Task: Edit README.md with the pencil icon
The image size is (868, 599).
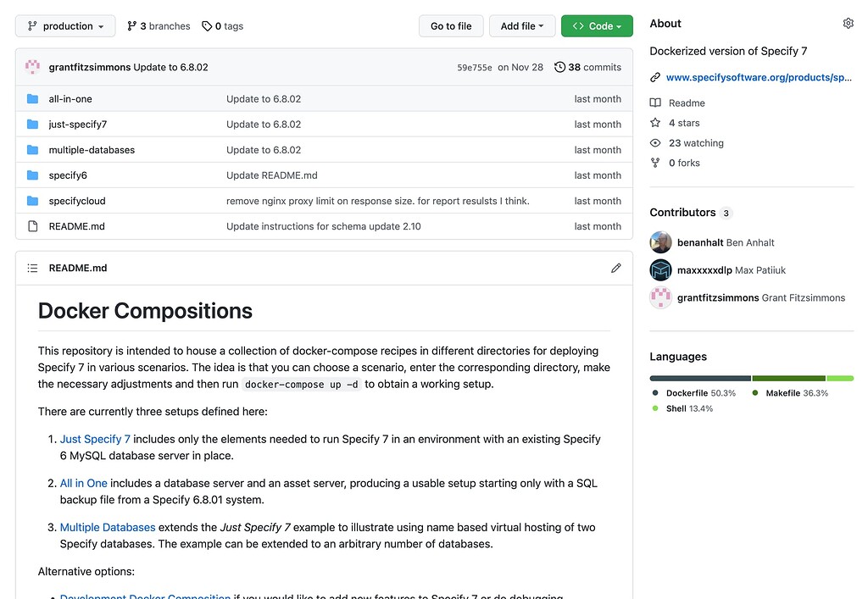Action: click(615, 269)
